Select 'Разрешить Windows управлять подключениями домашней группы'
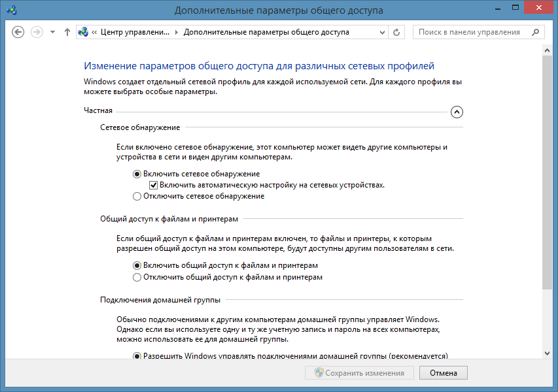Screen dimensions: 558x392 tap(137, 356)
